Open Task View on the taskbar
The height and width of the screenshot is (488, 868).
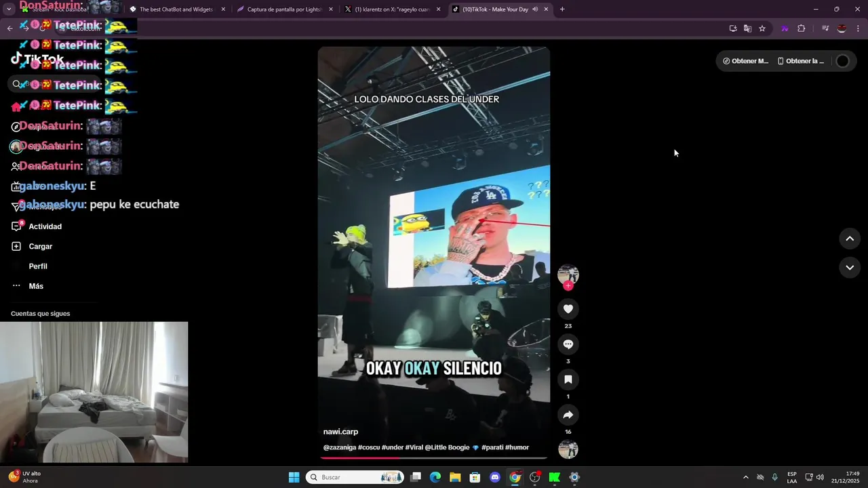click(416, 477)
